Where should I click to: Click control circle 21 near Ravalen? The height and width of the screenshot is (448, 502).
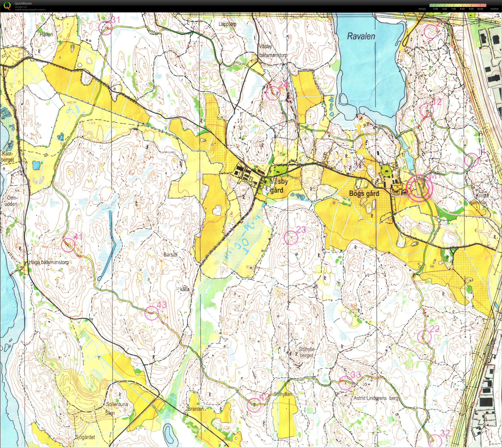431,32
